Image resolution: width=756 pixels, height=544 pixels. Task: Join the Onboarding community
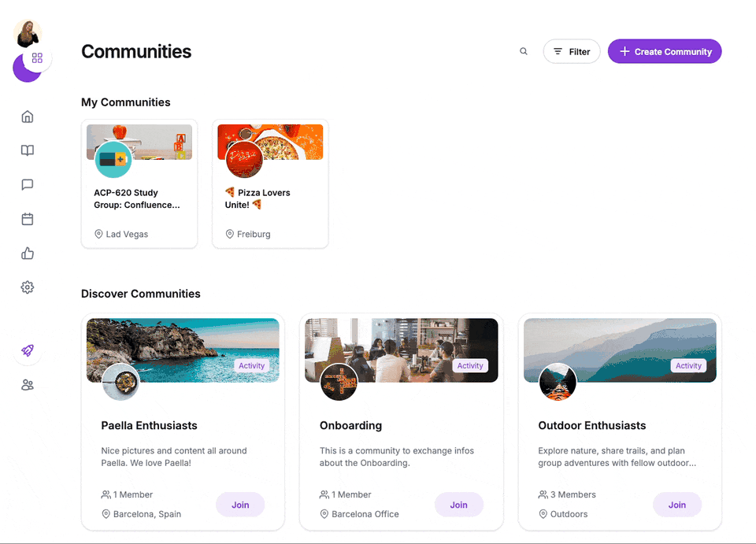(459, 505)
